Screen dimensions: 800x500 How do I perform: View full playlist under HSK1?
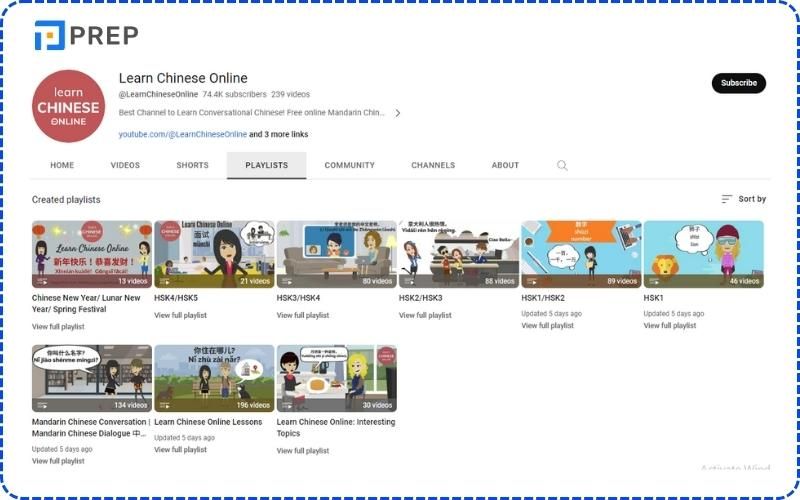tap(670, 326)
